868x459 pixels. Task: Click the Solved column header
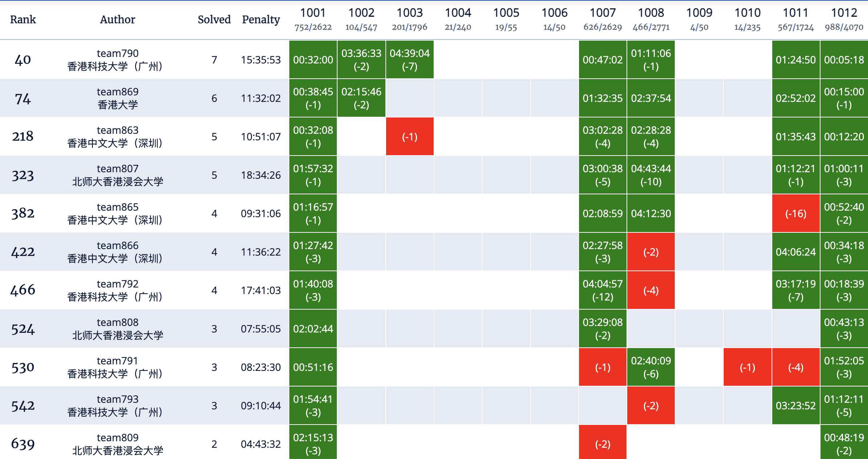point(214,20)
